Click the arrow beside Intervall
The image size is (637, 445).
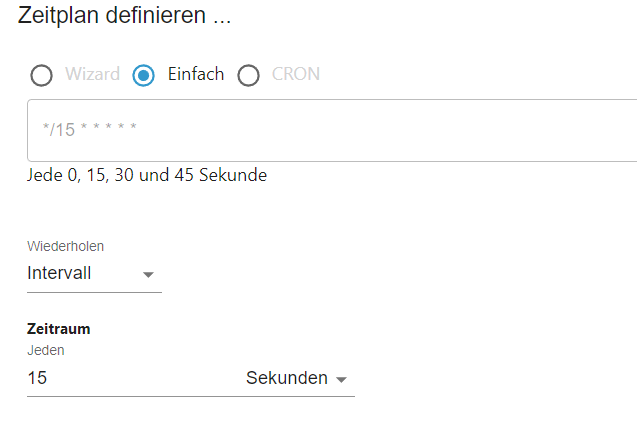pos(149,274)
